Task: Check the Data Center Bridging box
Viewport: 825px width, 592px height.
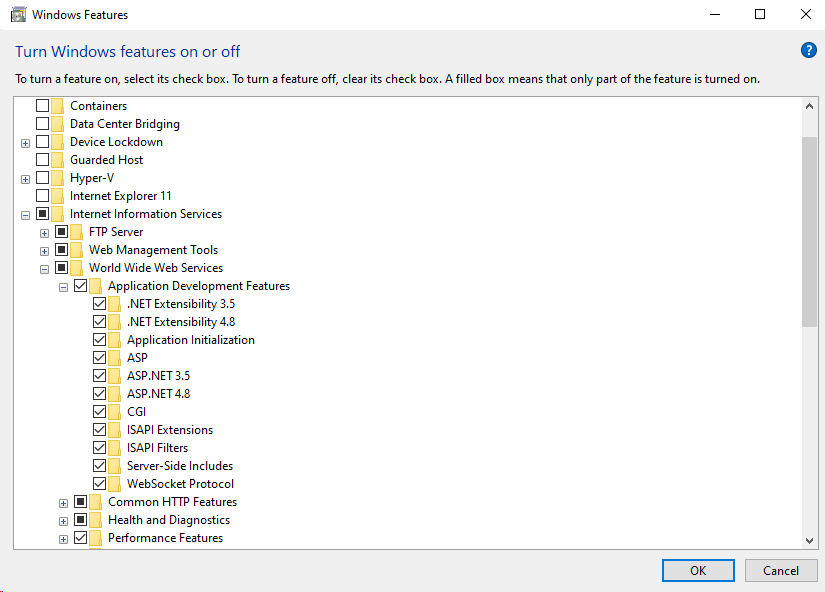Action: pos(43,124)
